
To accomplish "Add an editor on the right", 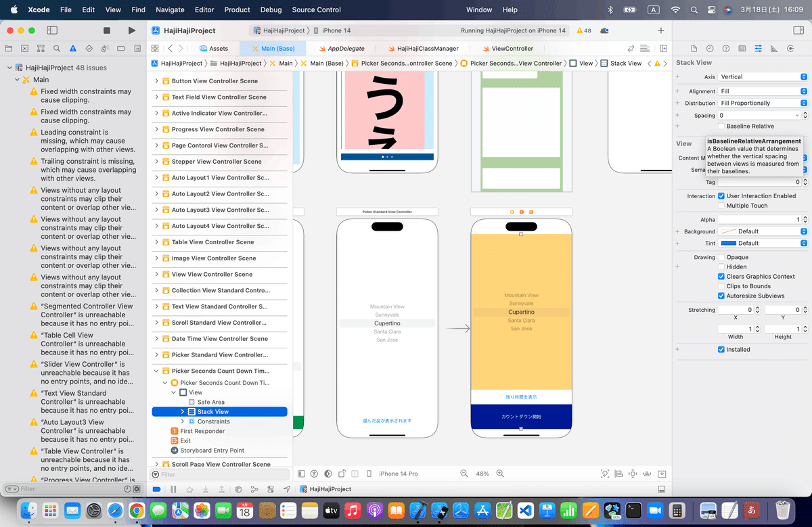I will click(664, 49).
